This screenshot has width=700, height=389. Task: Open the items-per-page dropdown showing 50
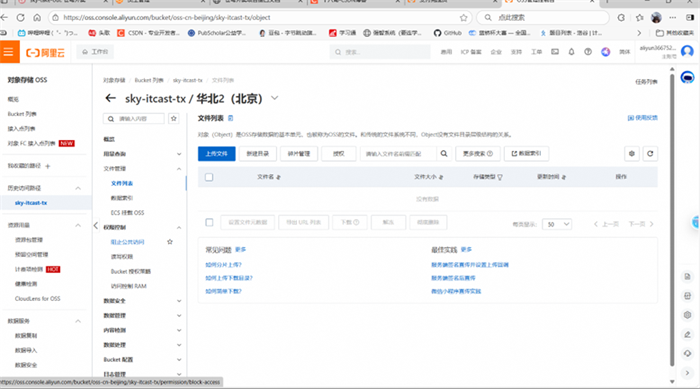coord(557,224)
